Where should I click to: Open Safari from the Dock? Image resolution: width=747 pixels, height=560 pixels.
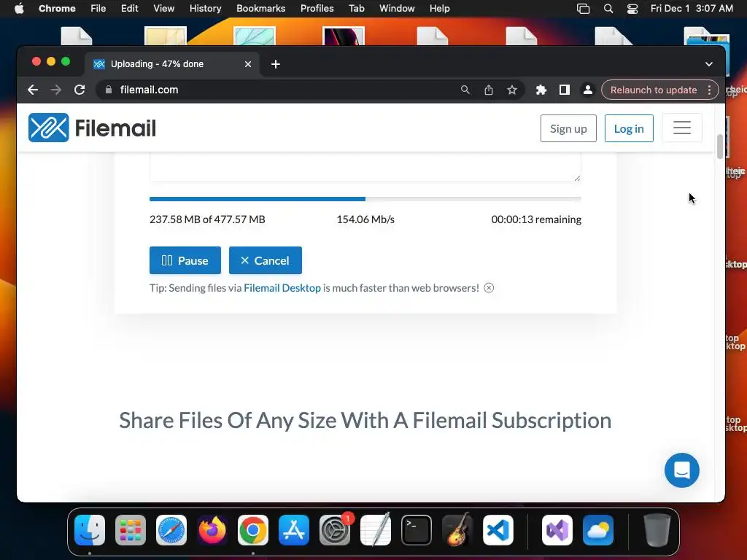click(171, 530)
